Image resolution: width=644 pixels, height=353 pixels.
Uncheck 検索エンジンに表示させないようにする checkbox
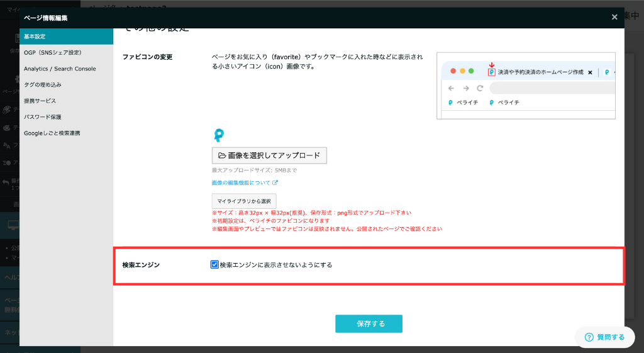coord(214,265)
